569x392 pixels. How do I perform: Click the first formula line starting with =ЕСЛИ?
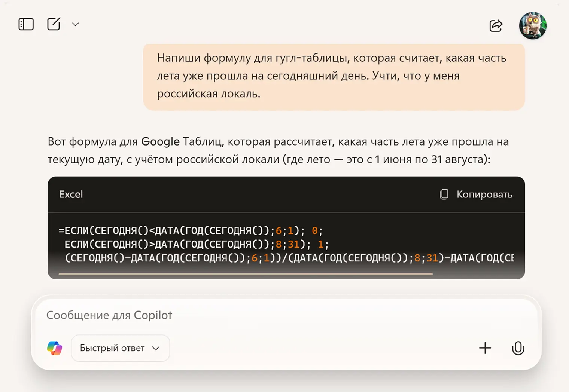pyautogui.click(x=190, y=231)
